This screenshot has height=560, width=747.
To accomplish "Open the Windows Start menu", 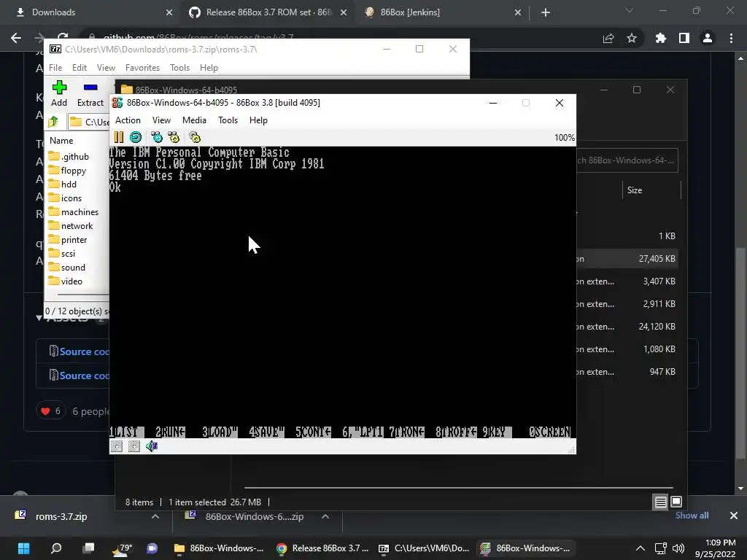I will [x=24, y=548].
